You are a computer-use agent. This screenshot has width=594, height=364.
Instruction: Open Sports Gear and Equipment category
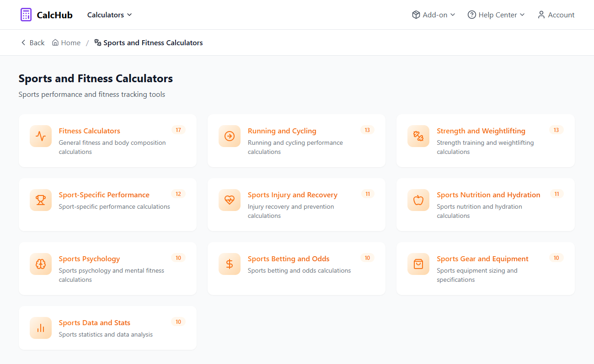click(486, 269)
